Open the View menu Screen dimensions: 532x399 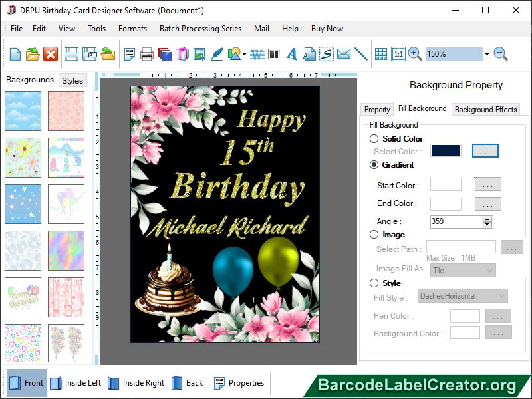tap(66, 29)
